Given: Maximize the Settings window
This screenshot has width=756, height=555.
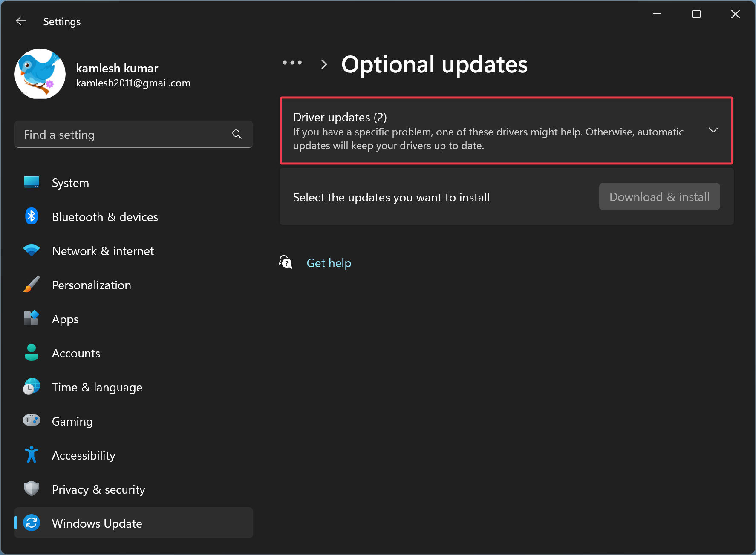Looking at the screenshot, I should tap(696, 14).
